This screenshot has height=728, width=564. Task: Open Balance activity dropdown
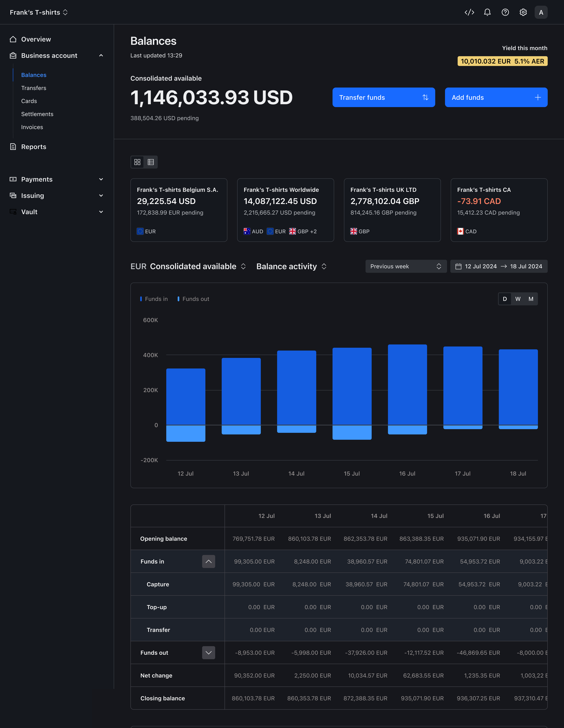coord(291,266)
